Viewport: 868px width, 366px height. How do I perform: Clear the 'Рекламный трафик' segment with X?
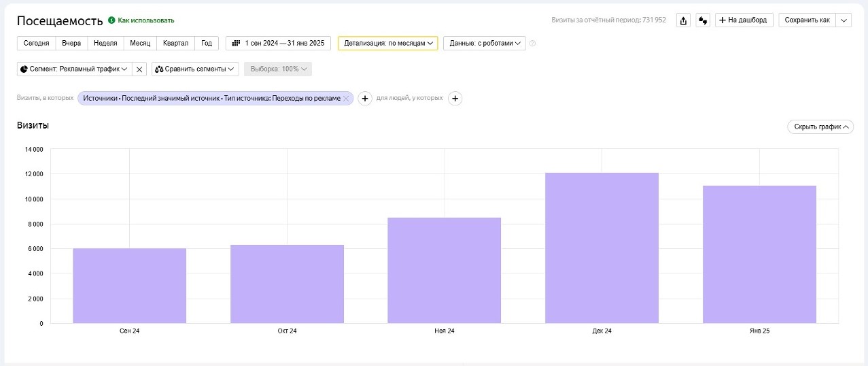(139, 69)
